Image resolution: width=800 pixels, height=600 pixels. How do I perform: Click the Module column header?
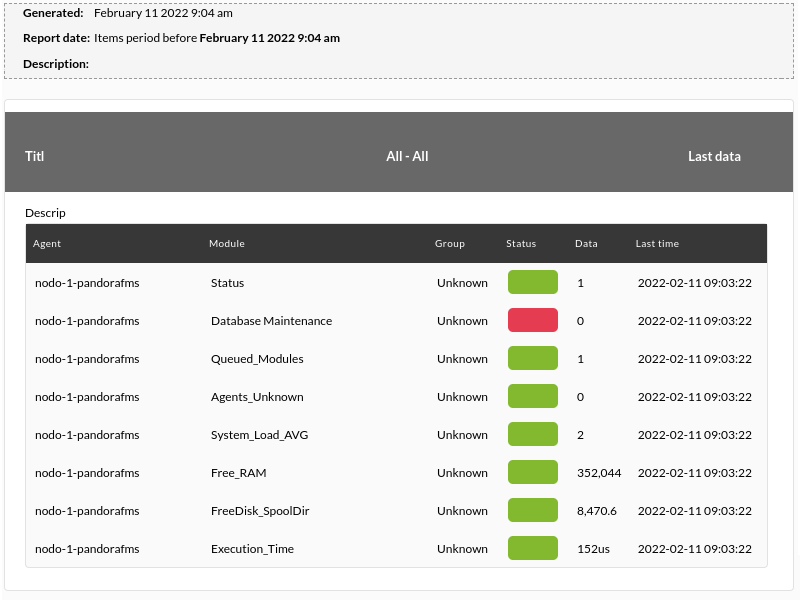click(227, 243)
